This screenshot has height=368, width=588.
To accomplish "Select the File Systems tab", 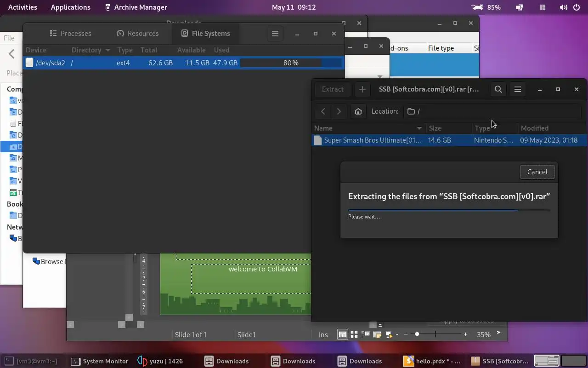I will click(x=205, y=34).
